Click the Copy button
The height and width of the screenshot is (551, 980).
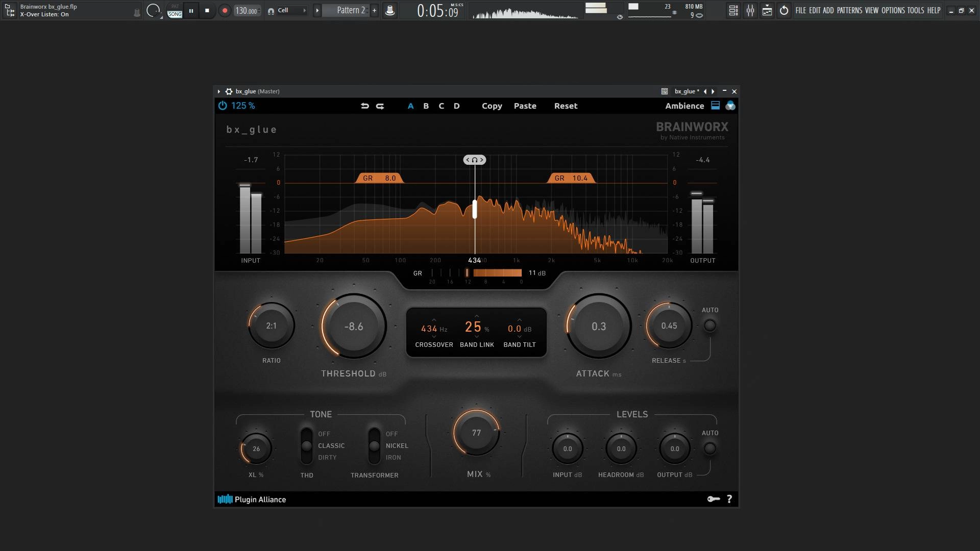[492, 106]
